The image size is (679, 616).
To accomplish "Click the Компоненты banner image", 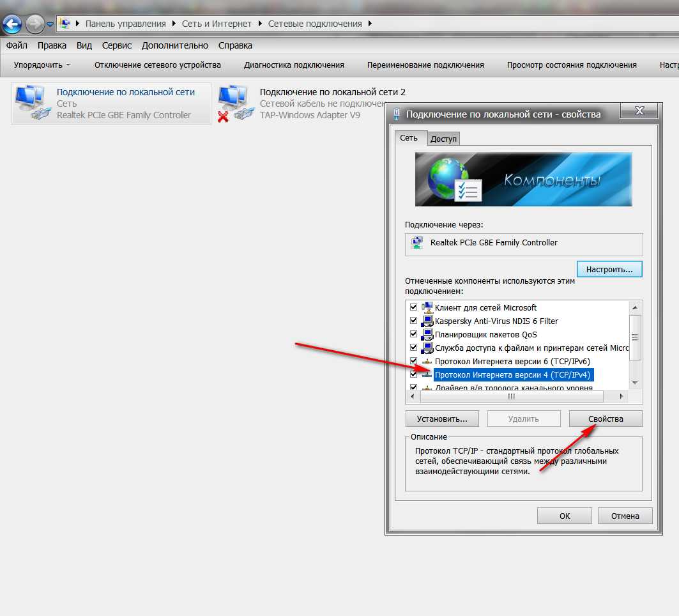I will tap(523, 179).
